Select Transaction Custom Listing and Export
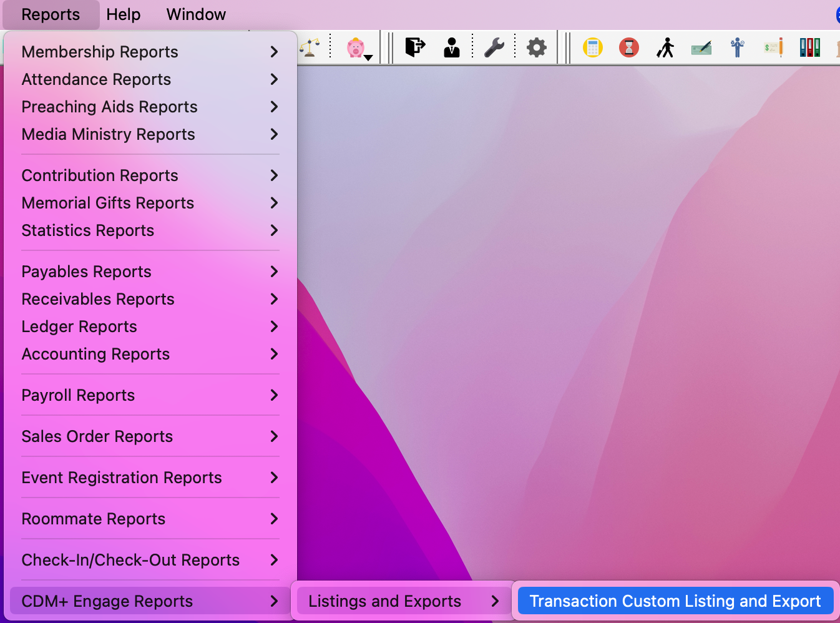Image resolution: width=840 pixels, height=623 pixels. coord(675,601)
